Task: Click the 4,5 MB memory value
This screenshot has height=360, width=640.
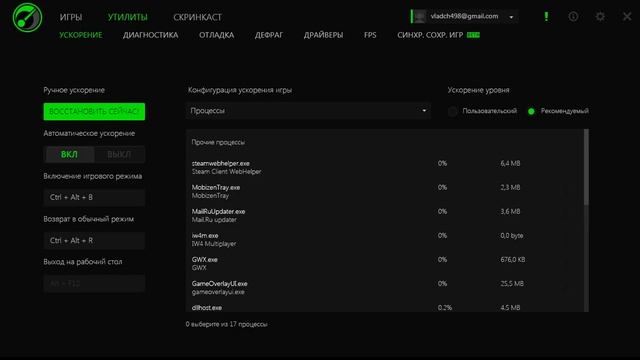Action: tap(510, 308)
